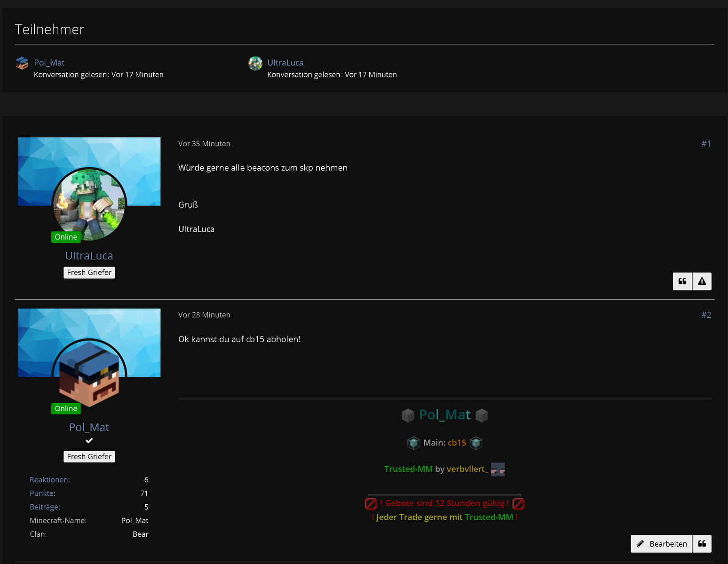728x564 pixels.
Task: Click quote icon on UltraLuca's post
Action: [x=682, y=282]
